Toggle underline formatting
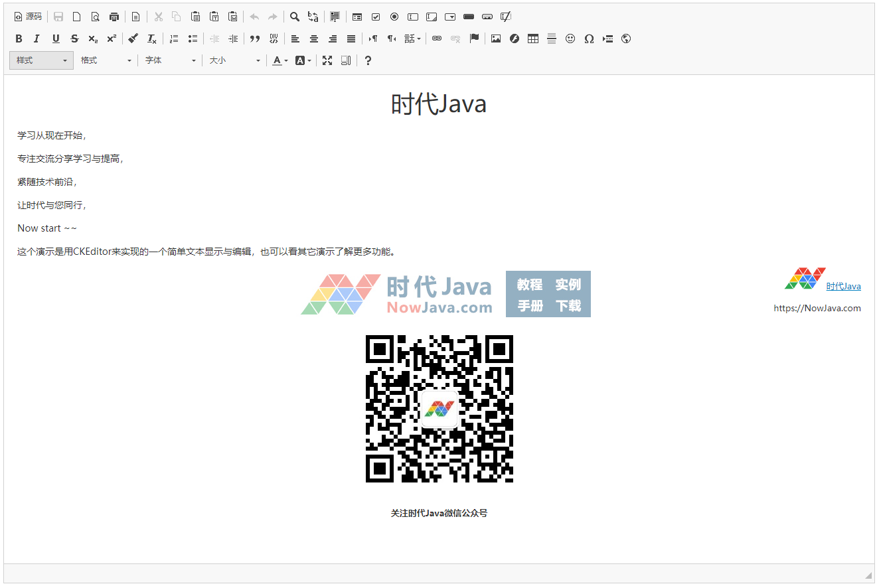The width and height of the screenshot is (877, 588). tap(56, 38)
